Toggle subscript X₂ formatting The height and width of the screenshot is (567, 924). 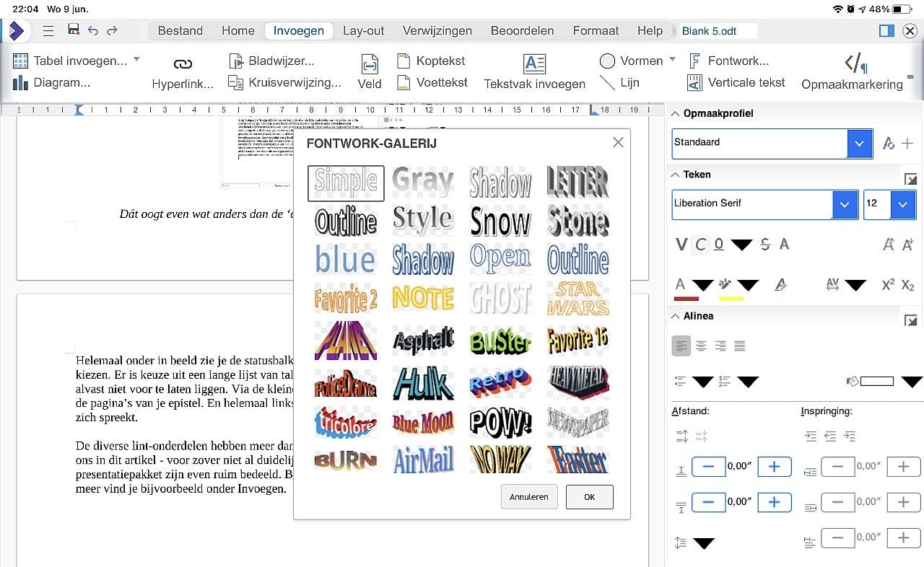(908, 285)
